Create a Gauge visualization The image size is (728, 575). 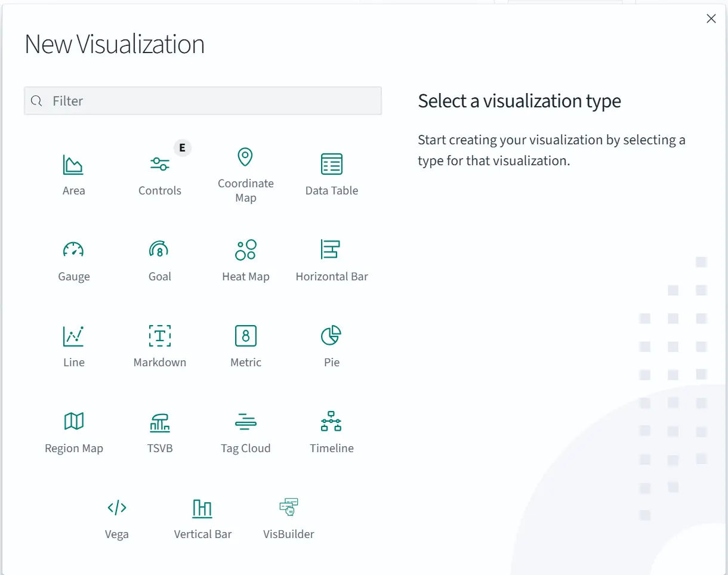point(73,259)
